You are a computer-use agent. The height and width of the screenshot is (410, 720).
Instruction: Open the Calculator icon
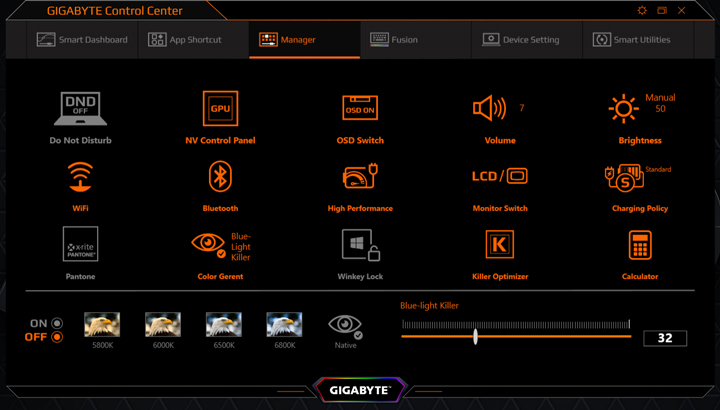640,245
